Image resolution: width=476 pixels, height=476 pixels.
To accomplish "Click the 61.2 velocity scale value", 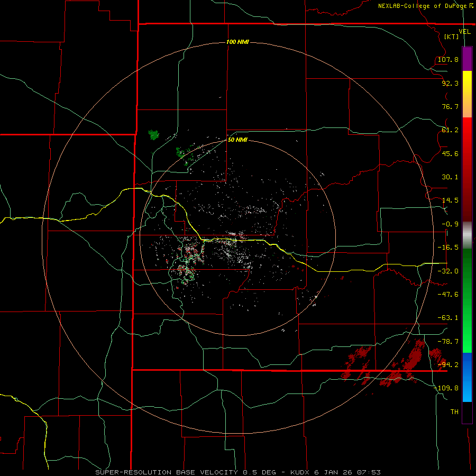I will coord(450,130).
